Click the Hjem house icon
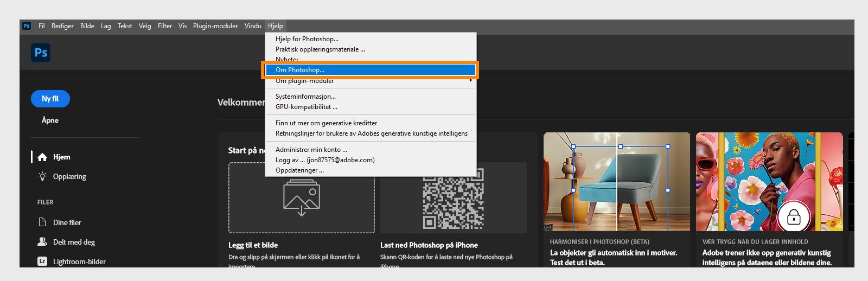 [x=42, y=157]
